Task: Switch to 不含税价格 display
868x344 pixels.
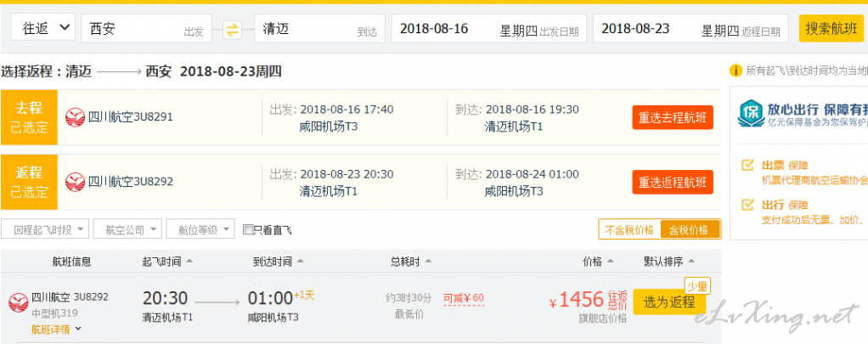Action: point(629,230)
